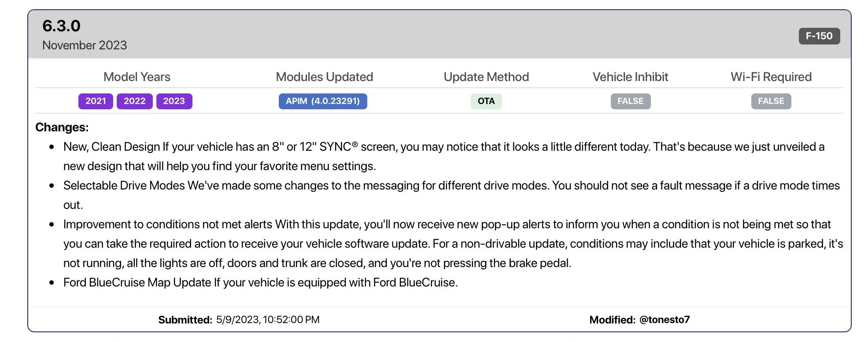
Task: Click the Wi-Fi Required column header
Action: pyautogui.click(x=771, y=77)
